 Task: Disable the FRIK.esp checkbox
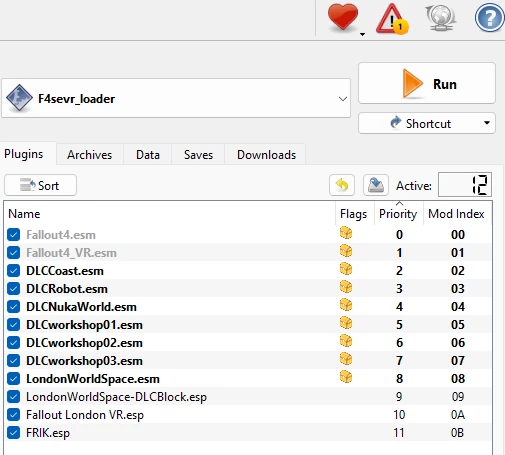(14, 433)
